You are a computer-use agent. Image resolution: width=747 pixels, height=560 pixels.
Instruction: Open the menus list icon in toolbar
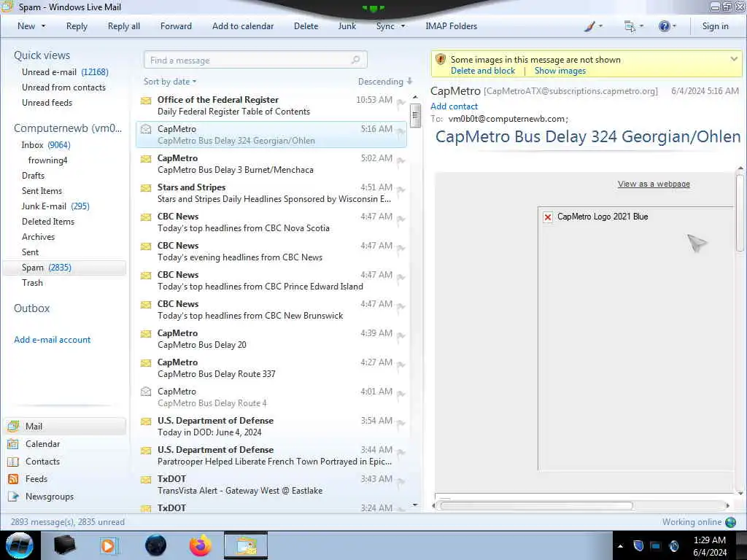coord(630,26)
